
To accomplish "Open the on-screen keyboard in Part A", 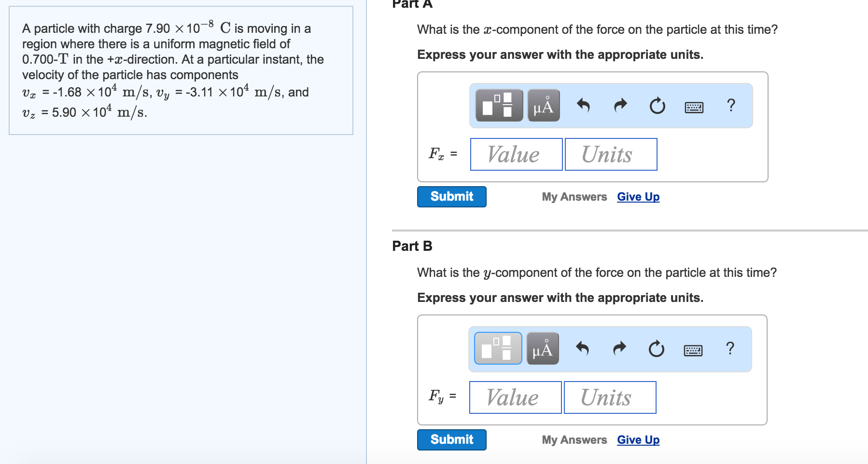I will (694, 107).
